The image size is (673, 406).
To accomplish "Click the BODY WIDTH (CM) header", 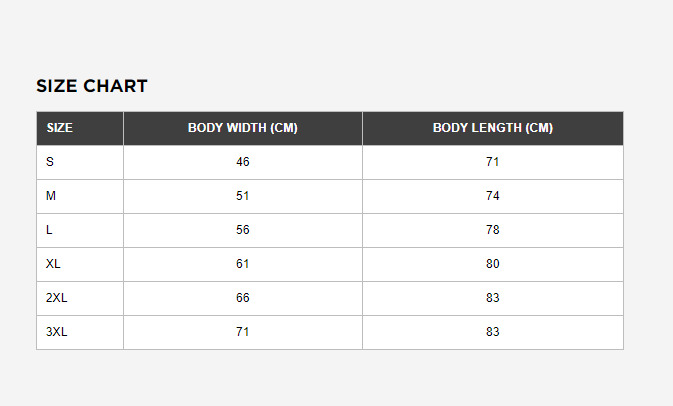I will click(x=243, y=128).
